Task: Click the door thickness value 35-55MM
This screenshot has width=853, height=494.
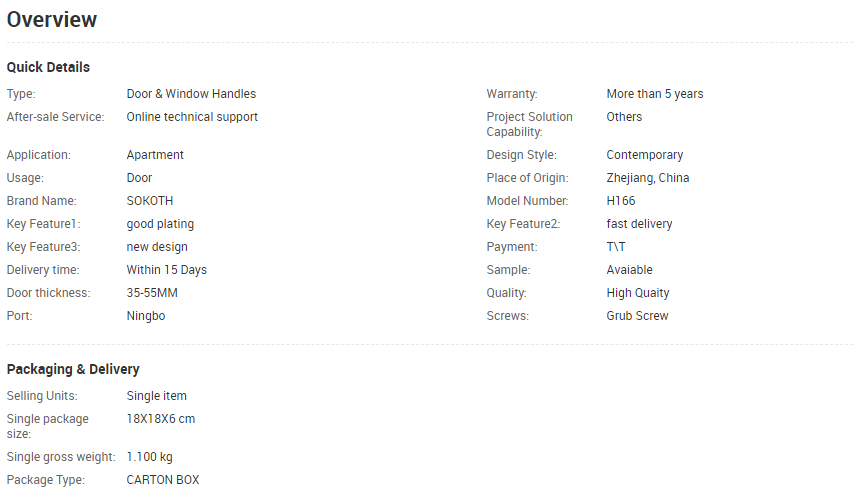Action: tap(153, 293)
